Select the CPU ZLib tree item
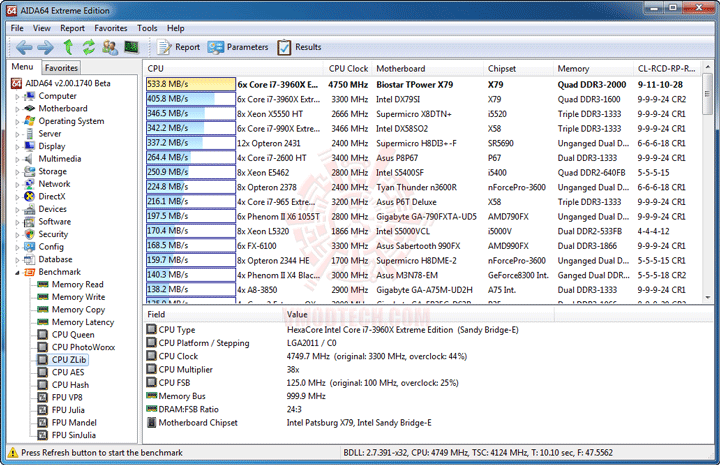This screenshot has height=465, width=720. [62, 359]
